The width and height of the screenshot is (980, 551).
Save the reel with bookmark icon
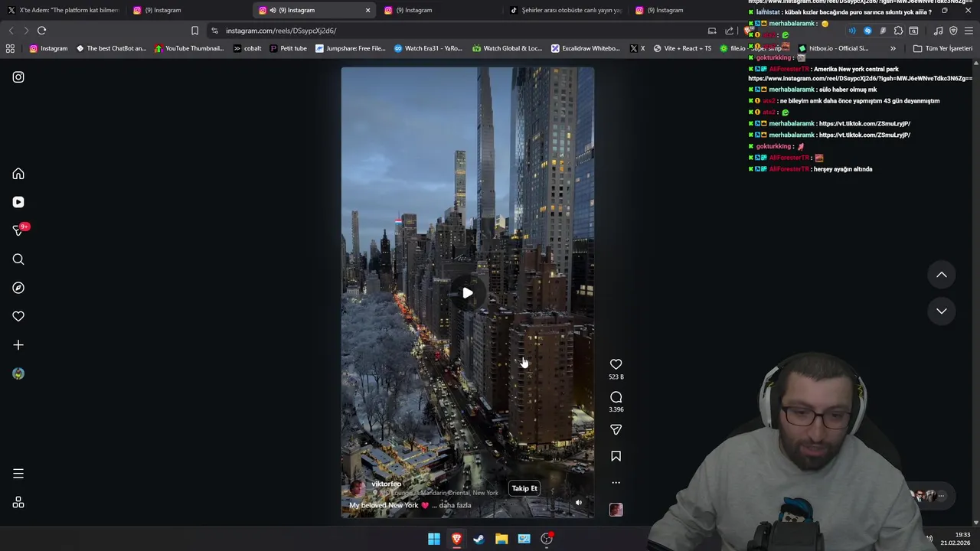tap(616, 456)
